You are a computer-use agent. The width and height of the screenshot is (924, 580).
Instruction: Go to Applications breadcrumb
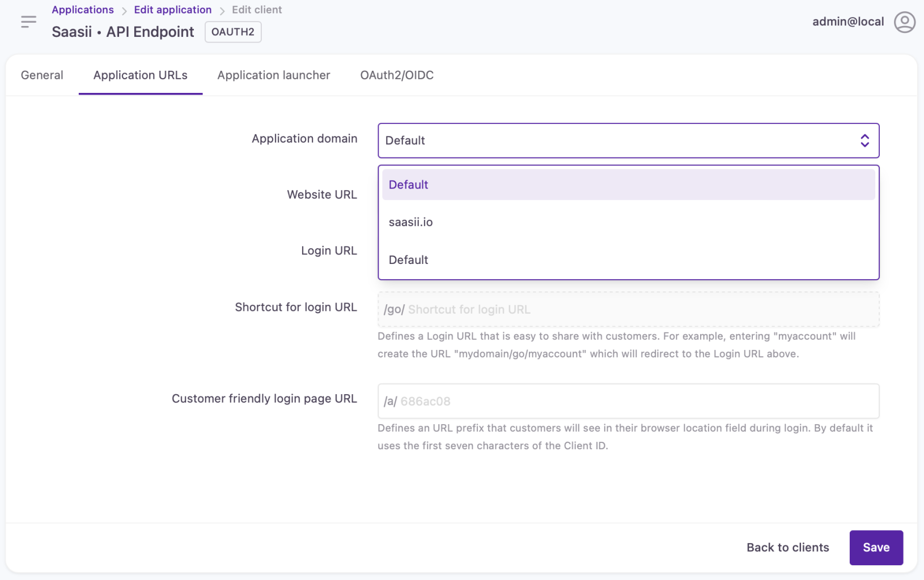(x=83, y=10)
